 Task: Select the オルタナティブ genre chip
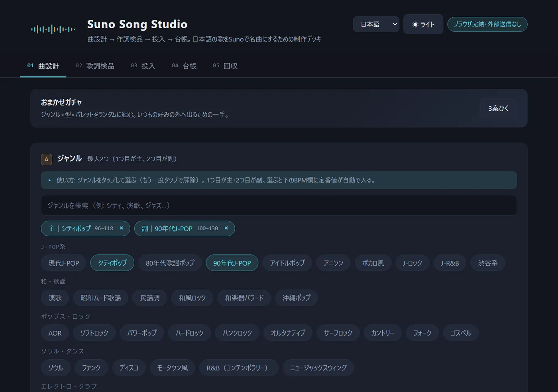288,333
